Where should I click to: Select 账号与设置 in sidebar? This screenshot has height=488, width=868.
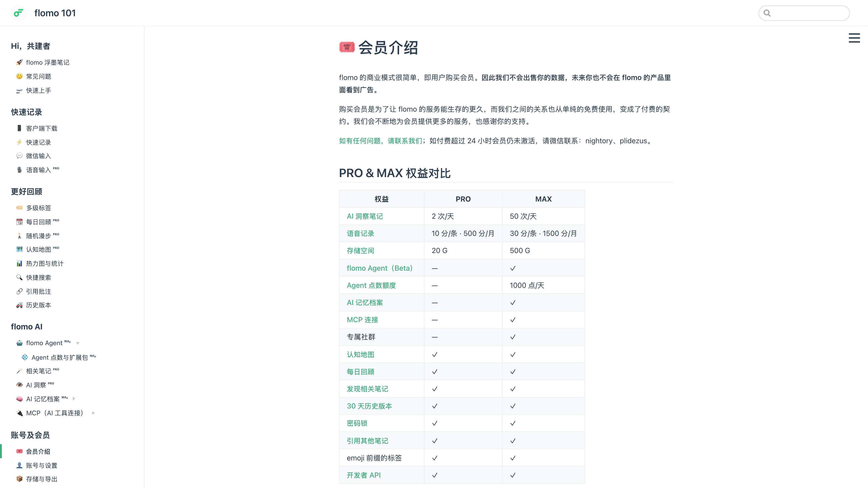pos(42,465)
